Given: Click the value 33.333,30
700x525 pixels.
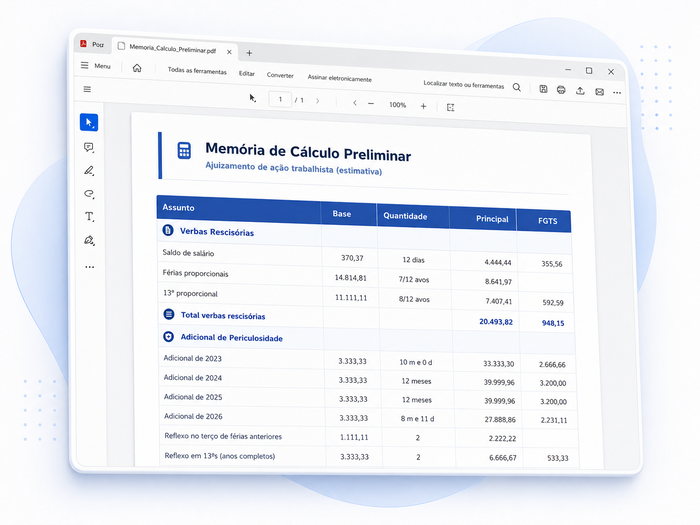Looking at the screenshot, I should coord(499,364).
